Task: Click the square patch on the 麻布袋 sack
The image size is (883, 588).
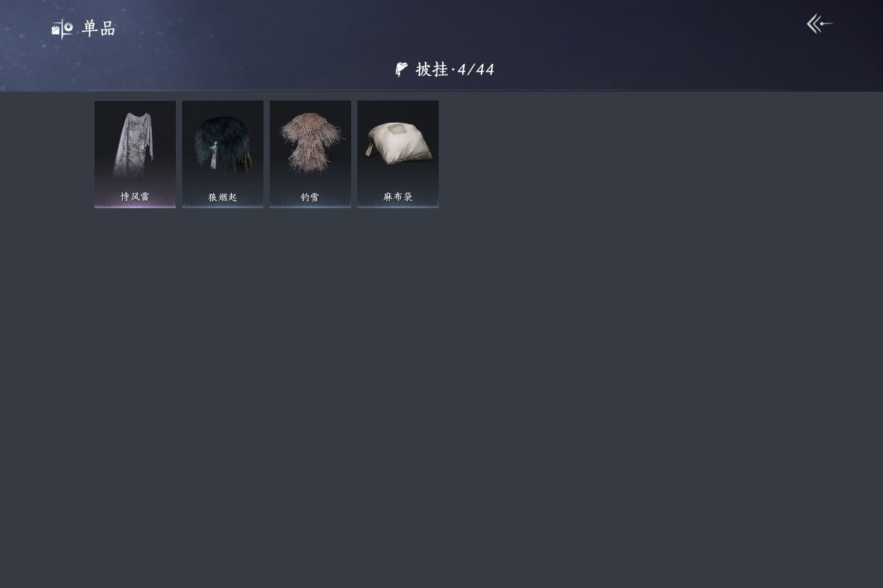Action: point(397,129)
